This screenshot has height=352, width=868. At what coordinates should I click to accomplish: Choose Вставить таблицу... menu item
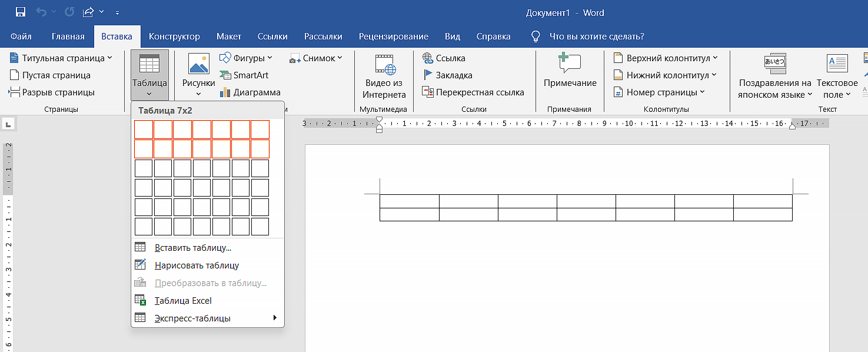(207, 248)
